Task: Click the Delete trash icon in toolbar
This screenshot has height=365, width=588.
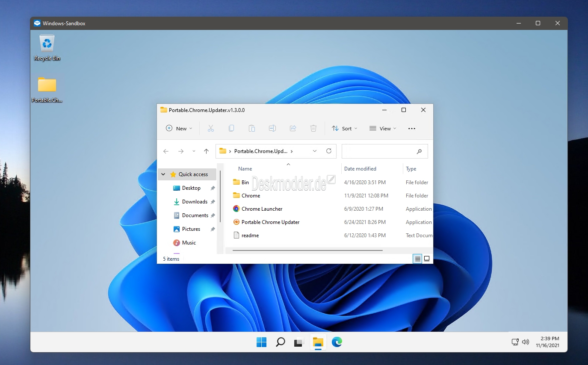Action: [313, 128]
